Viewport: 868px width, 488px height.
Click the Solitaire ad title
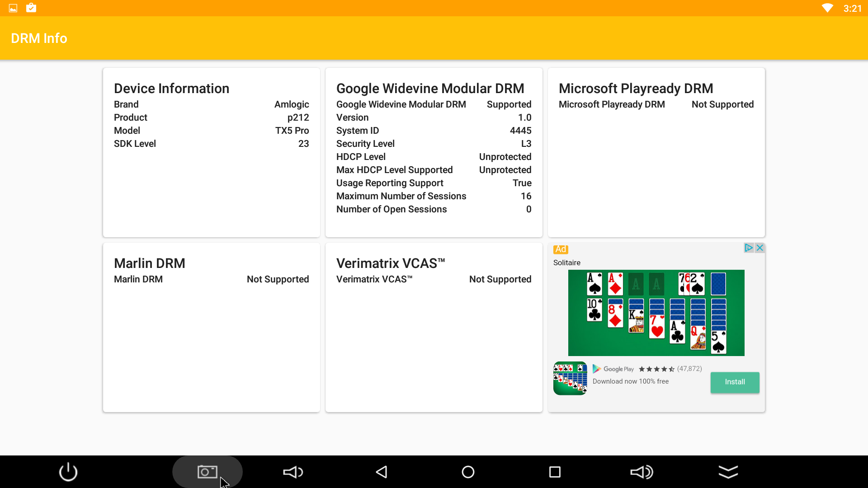click(x=567, y=263)
